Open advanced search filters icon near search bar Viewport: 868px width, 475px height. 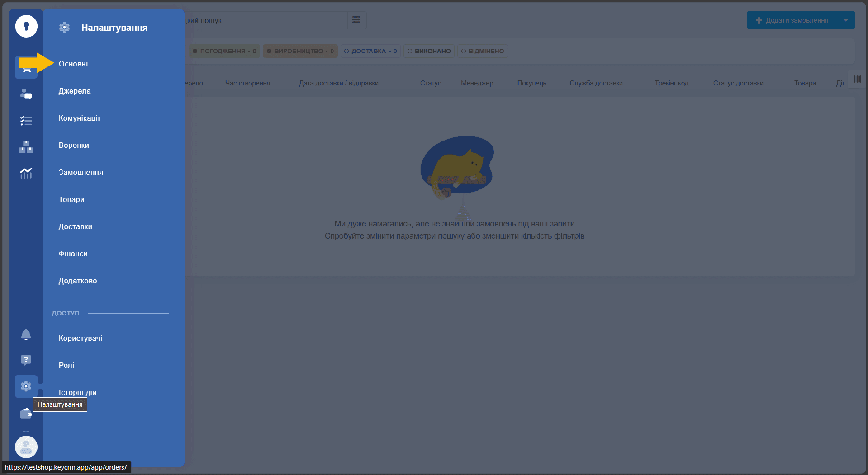coord(356,20)
